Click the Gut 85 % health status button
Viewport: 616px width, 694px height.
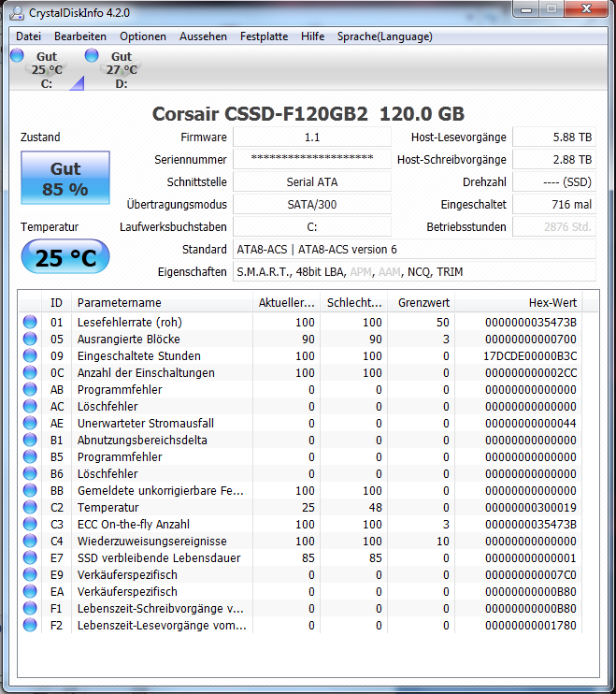click(x=65, y=178)
